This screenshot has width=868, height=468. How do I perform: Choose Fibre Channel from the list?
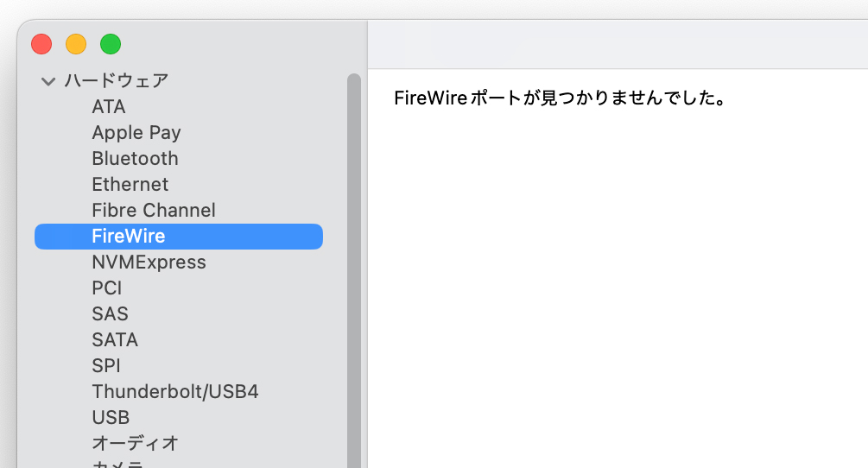click(x=154, y=211)
